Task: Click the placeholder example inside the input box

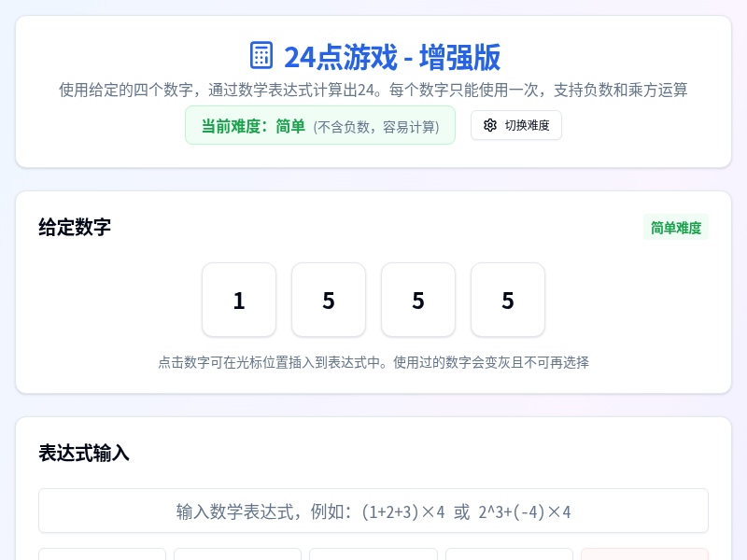Action: pyautogui.click(x=373, y=511)
